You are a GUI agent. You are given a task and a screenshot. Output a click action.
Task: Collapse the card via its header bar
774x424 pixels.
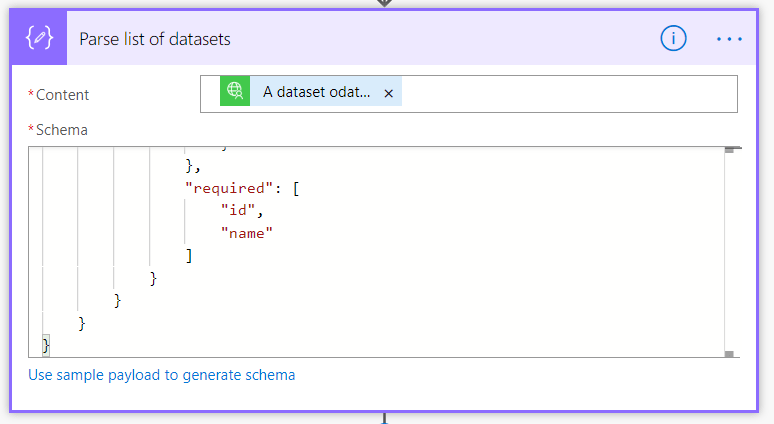pos(450,39)
